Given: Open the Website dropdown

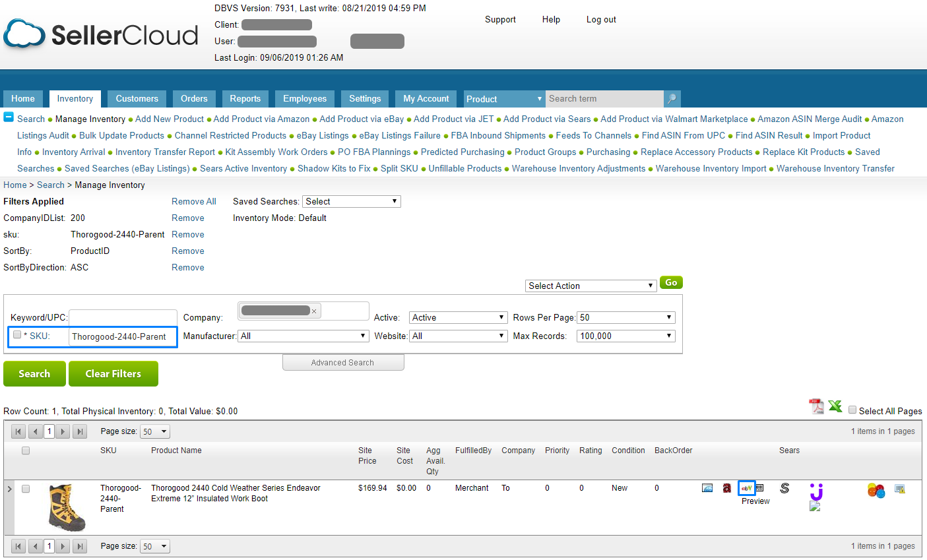Looking at the screenshot, I should 459,336.
